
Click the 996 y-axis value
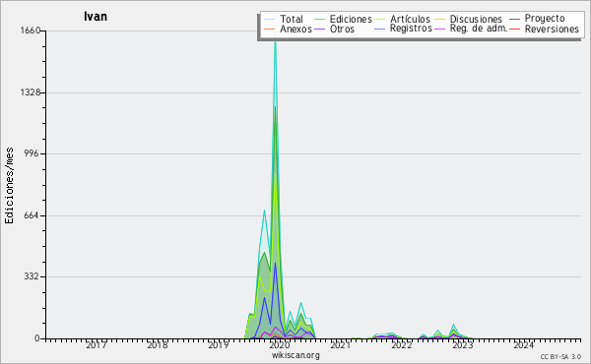coord(33,153)
